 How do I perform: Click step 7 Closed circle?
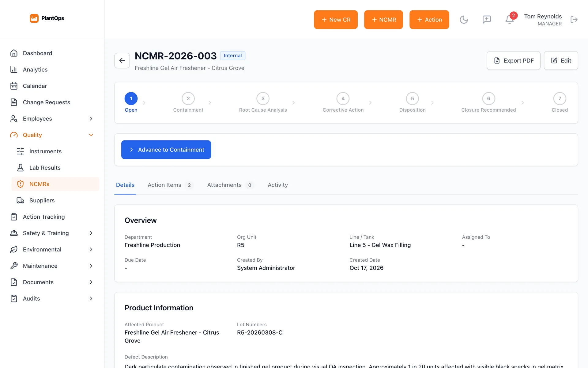[x=560, y=98]
